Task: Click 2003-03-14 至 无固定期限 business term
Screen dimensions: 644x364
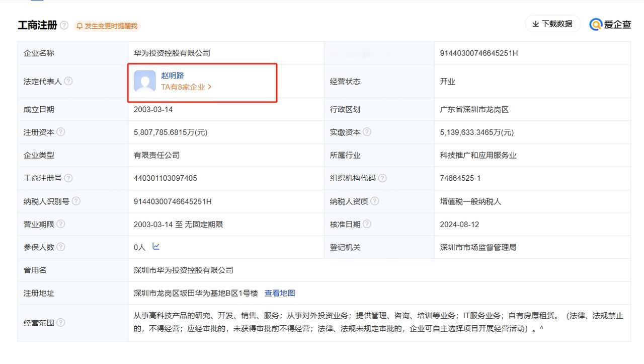Action: coord(178,225)
